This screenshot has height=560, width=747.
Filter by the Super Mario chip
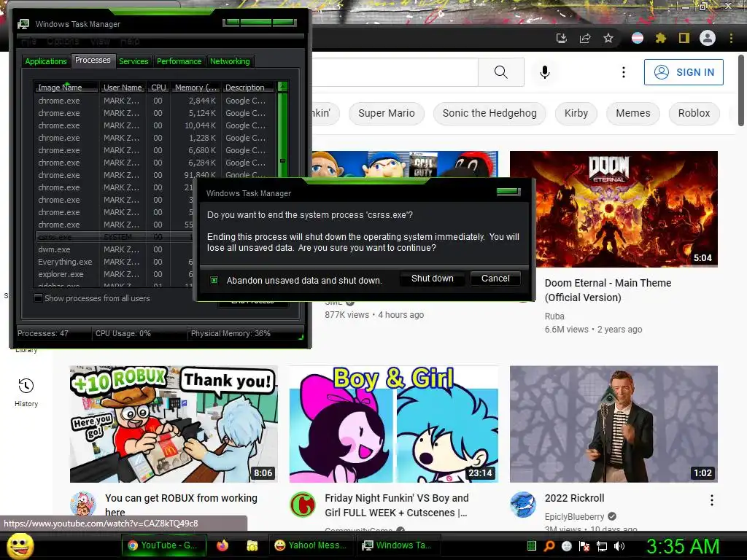(387, 113)
